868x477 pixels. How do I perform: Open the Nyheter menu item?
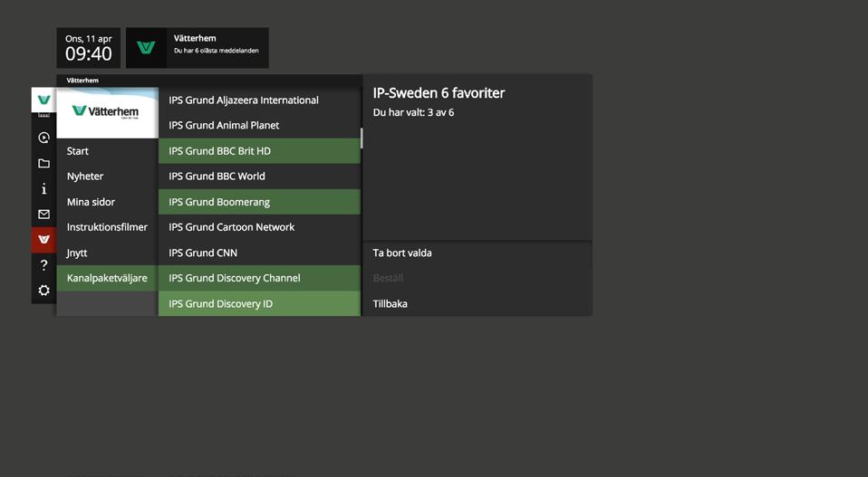[x=108, y=176]
